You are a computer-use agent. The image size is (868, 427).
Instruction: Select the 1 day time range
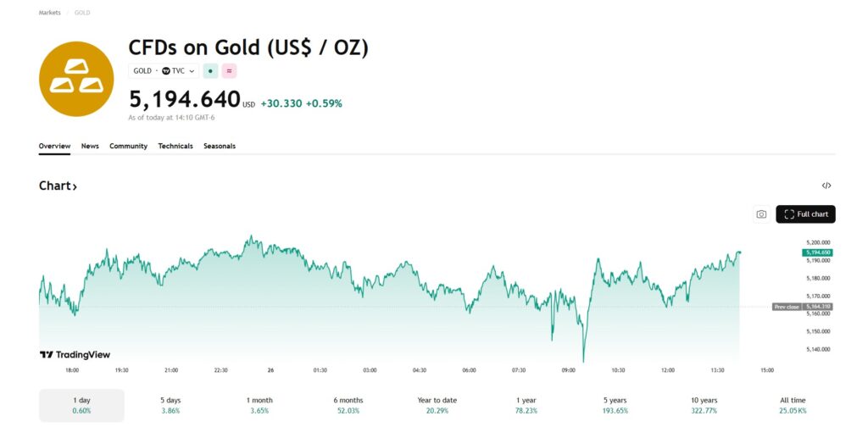click(x=81, y=405)
